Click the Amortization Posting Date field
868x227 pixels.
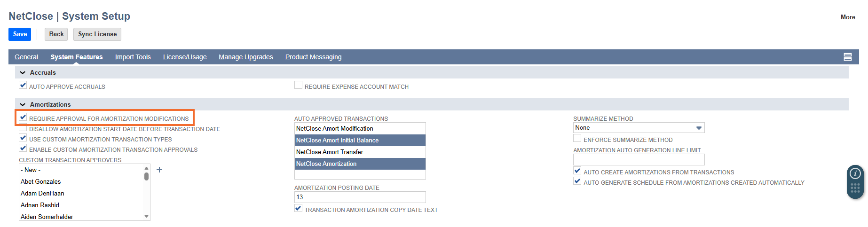(x=360, y=197)
